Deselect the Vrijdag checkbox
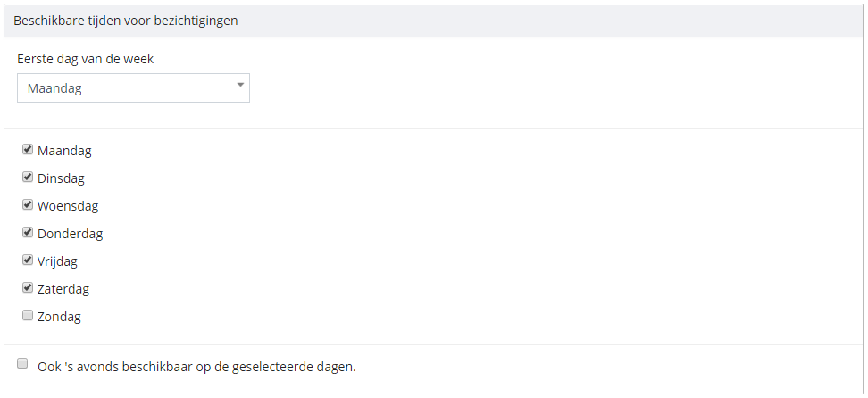Image resolution: width=868 pixels, height=398 pixels. click(x=28, y=261)
